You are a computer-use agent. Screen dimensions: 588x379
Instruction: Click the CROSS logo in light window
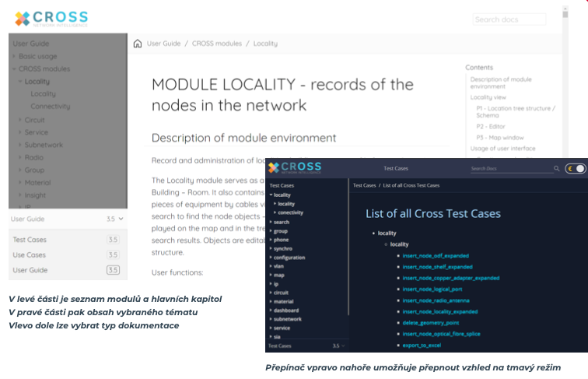pyautogui.click(x=51, y=19)
